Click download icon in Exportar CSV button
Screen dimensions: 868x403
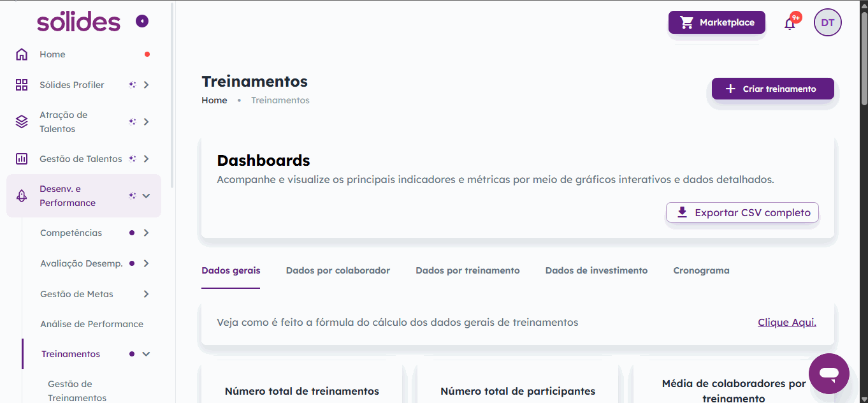coord(682,212)
